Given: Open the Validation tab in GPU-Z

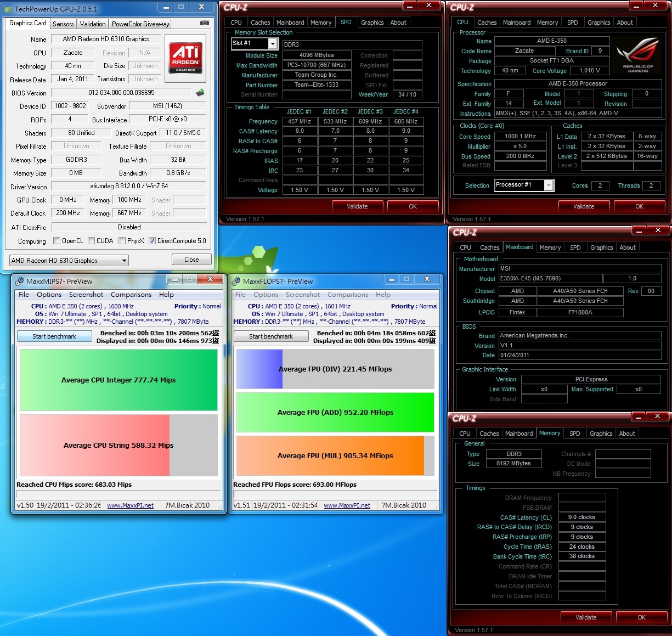Looking at the screenshot, I should (x=93, y=24).
